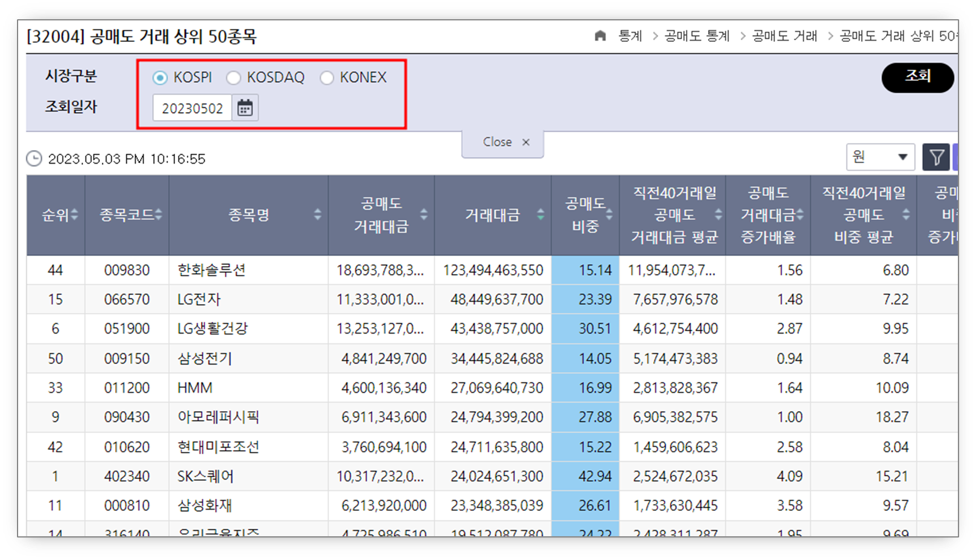Sort the table by 거래대금 column

pyautogui.click(x=540, y=215)
